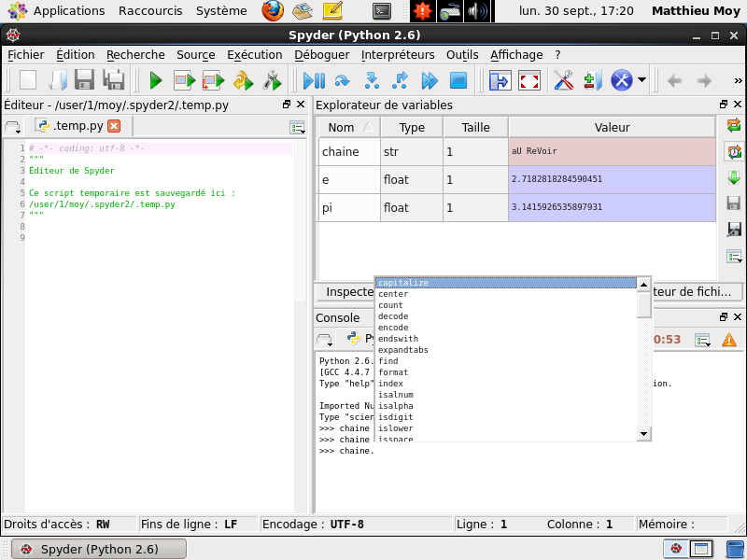Click the completion list scrollbar thumb

pos(643,304)
